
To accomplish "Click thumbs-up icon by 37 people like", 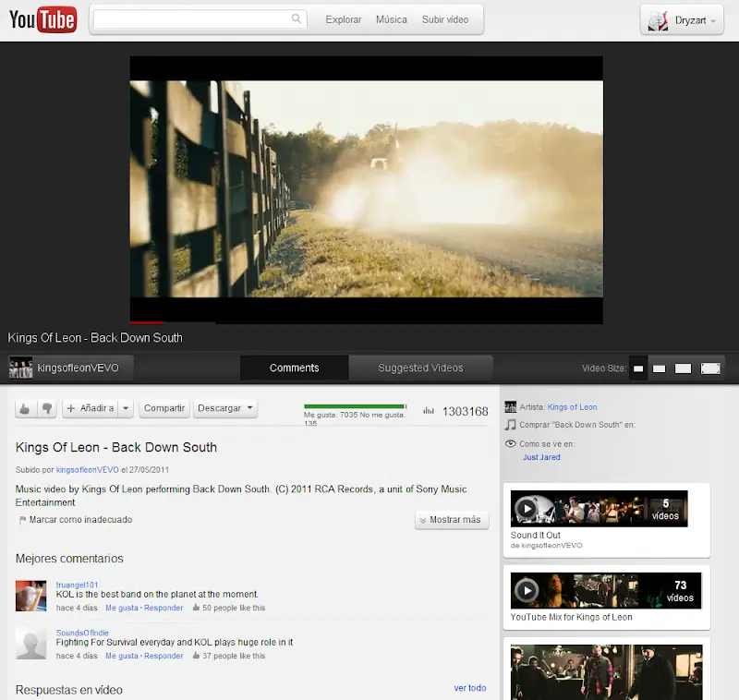I will coord(196,656).
